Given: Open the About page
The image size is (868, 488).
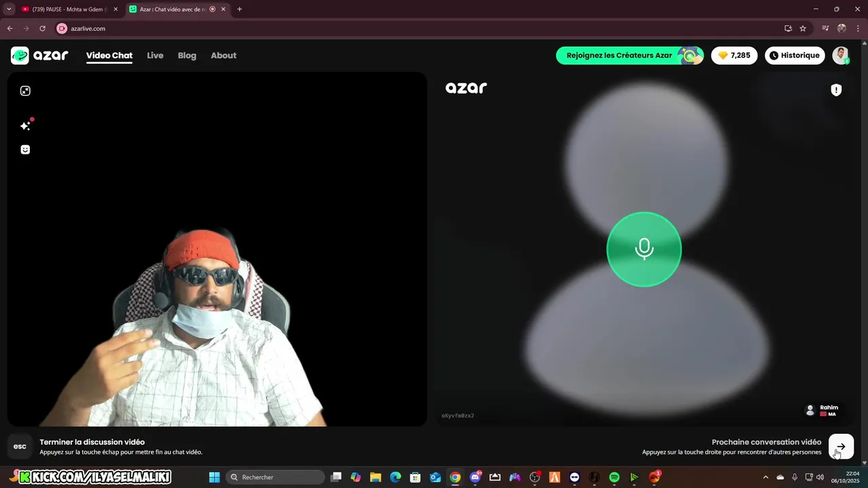Looking at the screenshot, I should (223, 56).
